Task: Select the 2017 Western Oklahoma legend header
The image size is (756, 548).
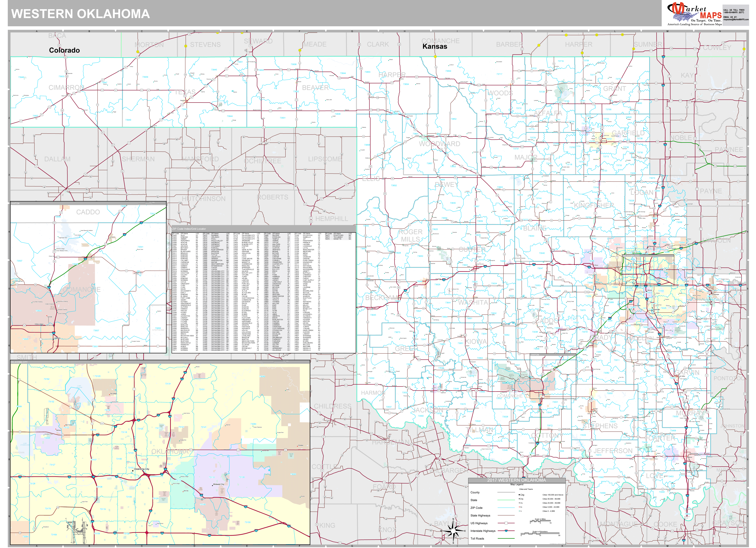Action: tap(517, 480)
